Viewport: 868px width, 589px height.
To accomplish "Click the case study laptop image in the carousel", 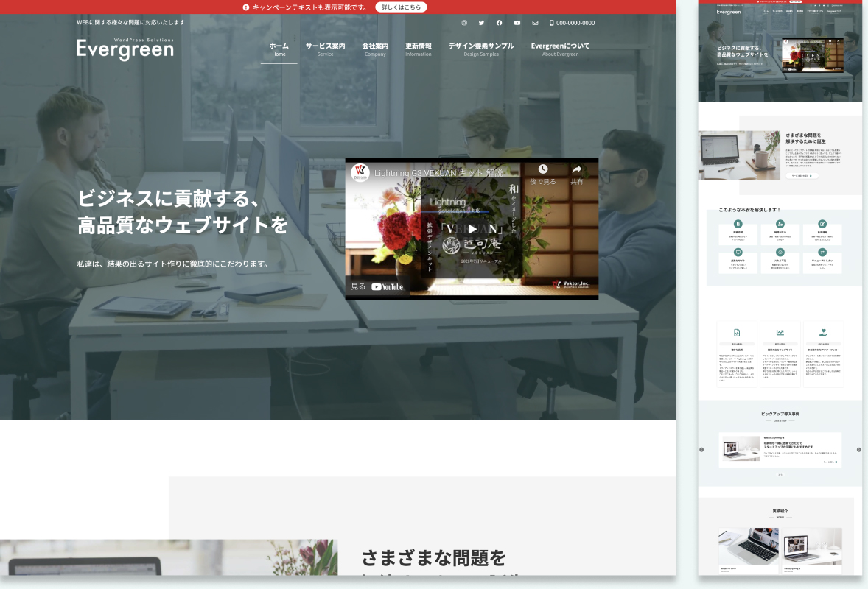I will click(741, 448).
